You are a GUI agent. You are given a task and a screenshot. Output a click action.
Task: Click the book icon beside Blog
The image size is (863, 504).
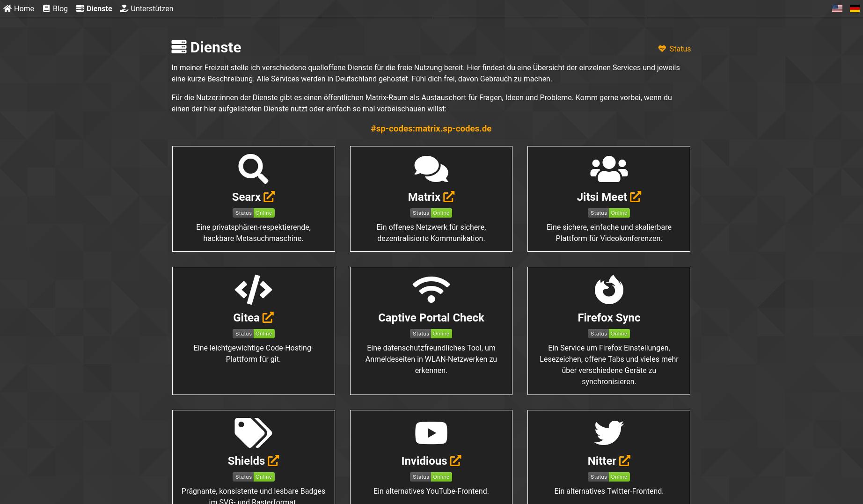pyautogui.click(x=46, y=8)
